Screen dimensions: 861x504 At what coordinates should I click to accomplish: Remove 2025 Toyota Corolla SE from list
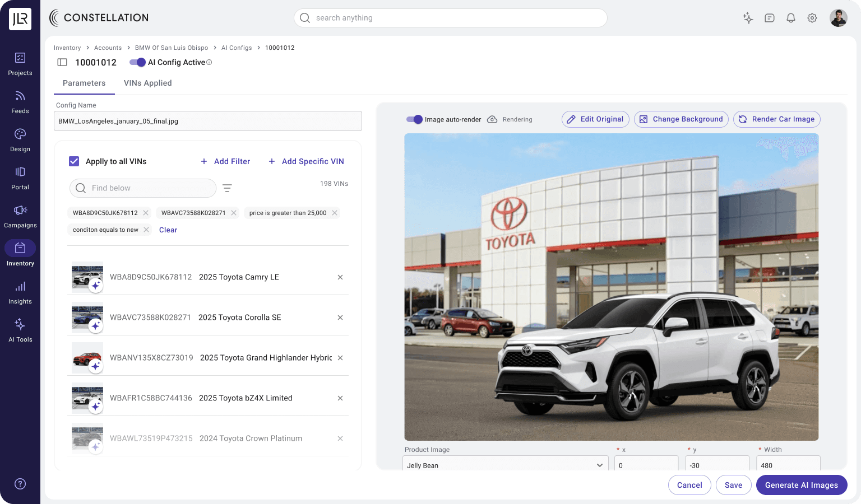tap(340, 318)
